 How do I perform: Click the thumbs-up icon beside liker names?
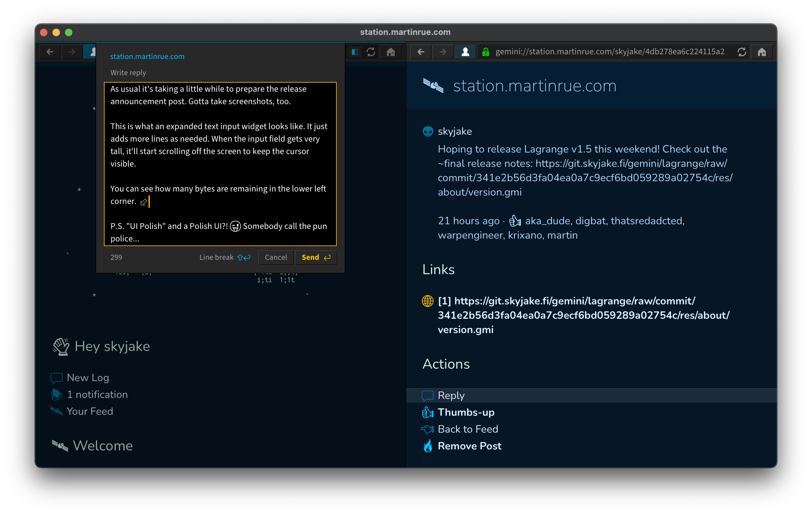click(515, 221)
